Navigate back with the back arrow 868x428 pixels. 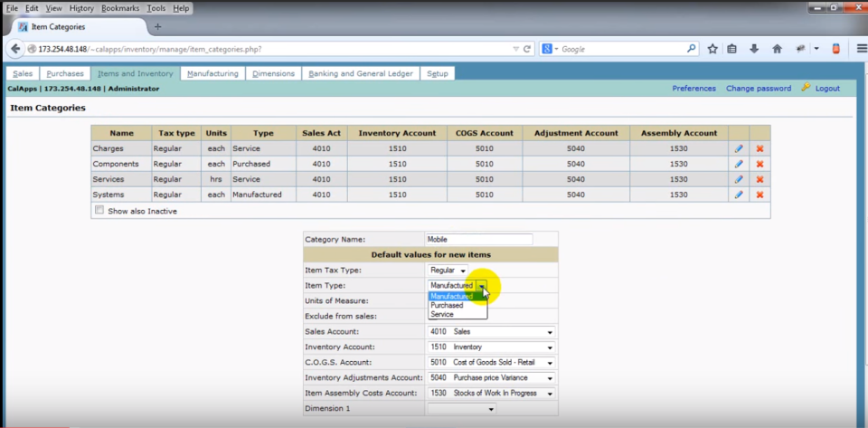15,49
